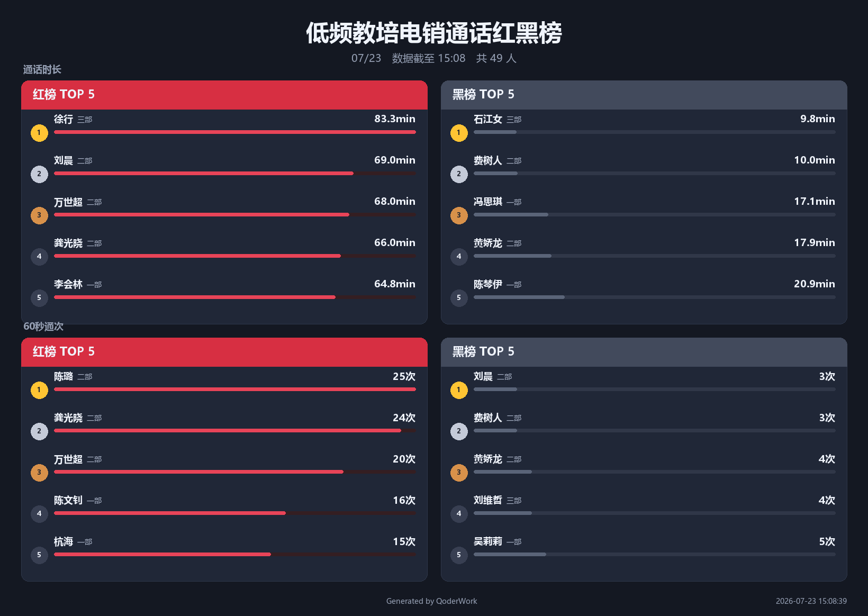Click 陈琴伊's 20.9min progress bar
Viewport: 868px width, 616px height.
pos(655,297)
